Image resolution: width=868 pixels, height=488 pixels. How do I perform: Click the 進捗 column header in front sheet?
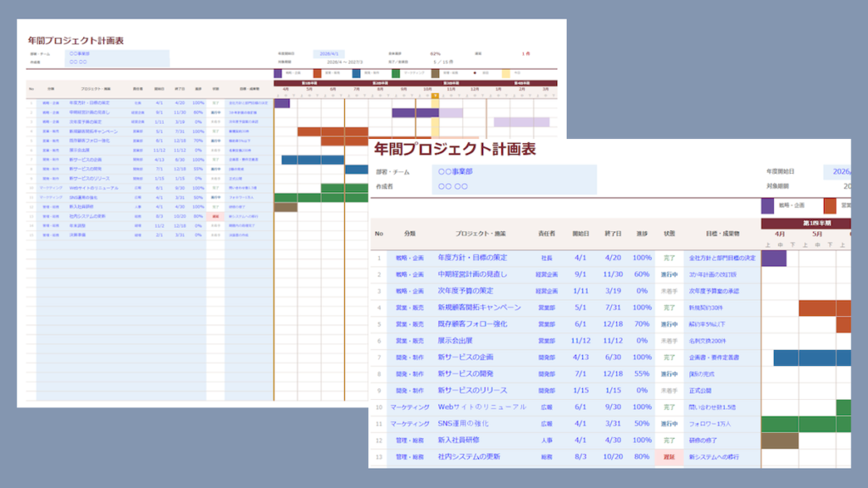click(x=642, y=234)
